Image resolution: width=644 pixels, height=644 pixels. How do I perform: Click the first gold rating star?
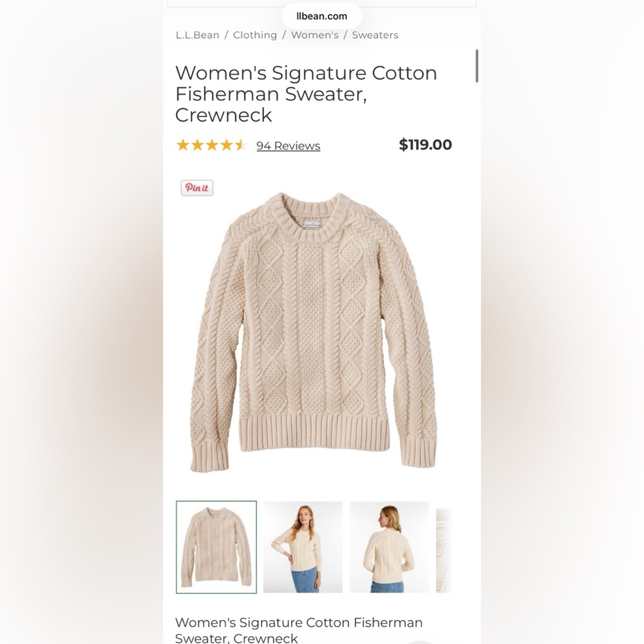[182, 145]
